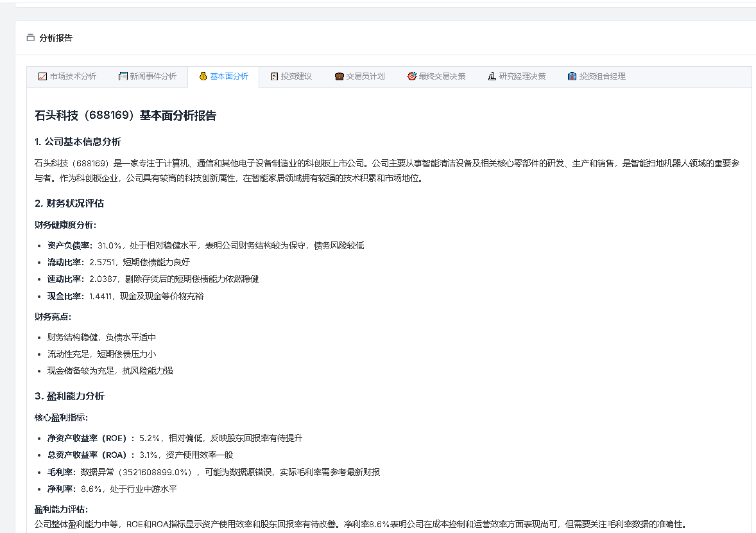This screenshot has width=756, height=533.
Task: Click the heading 2. 财务状况评估
Action: (x=69, y=203)
